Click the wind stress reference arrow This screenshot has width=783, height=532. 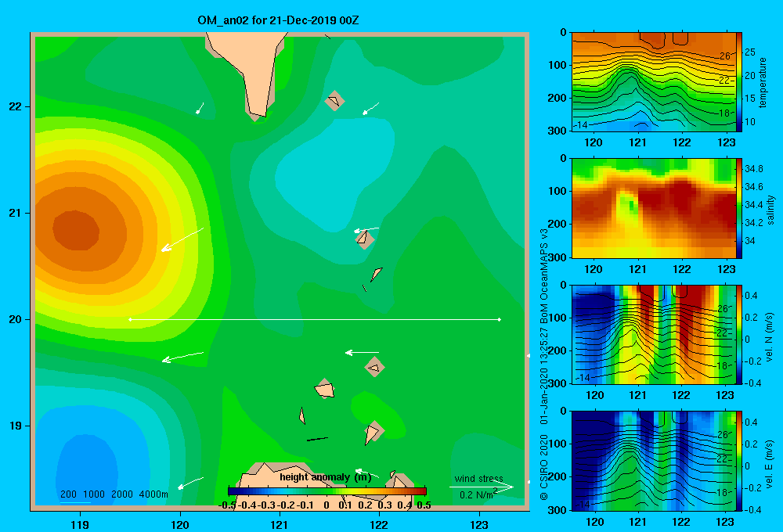(482, 487)
